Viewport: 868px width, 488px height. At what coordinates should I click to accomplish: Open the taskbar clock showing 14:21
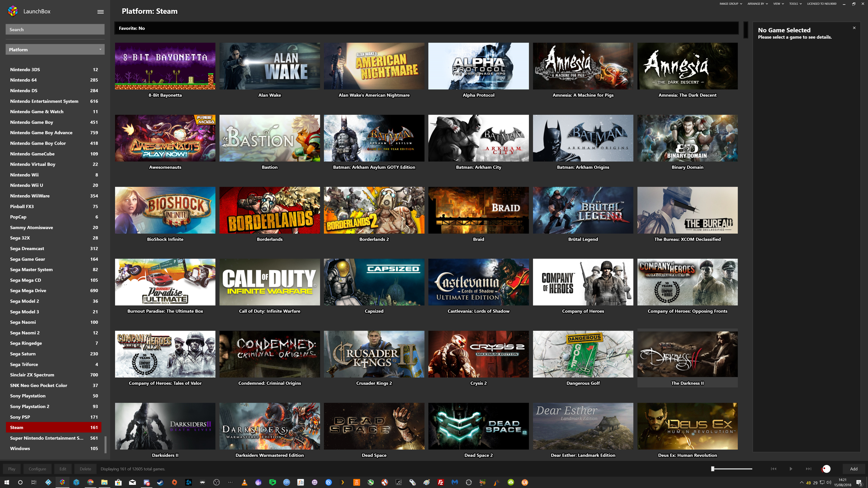pyautogui.click(x=842, y=482)
